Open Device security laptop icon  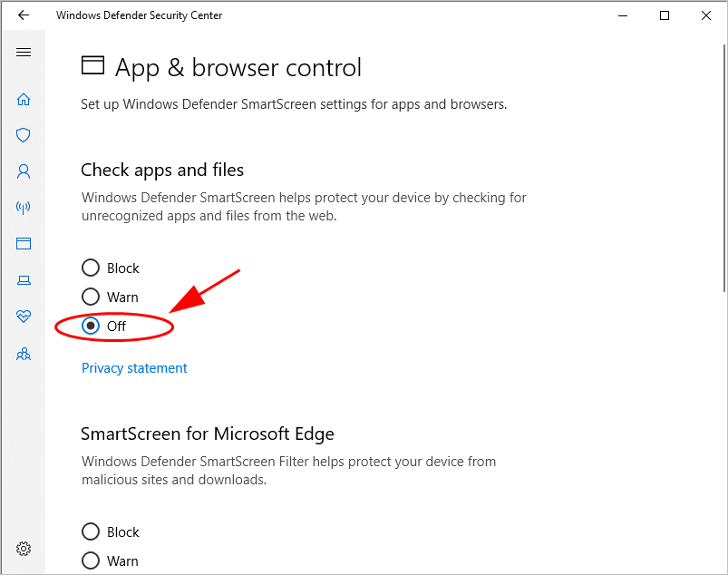click(x=24, y=280)
